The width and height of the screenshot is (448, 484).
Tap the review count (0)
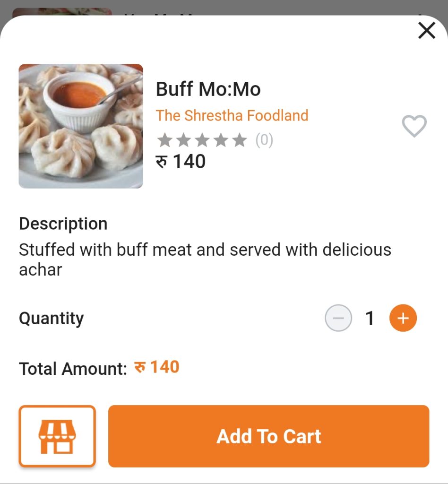[x=264, y=140]
